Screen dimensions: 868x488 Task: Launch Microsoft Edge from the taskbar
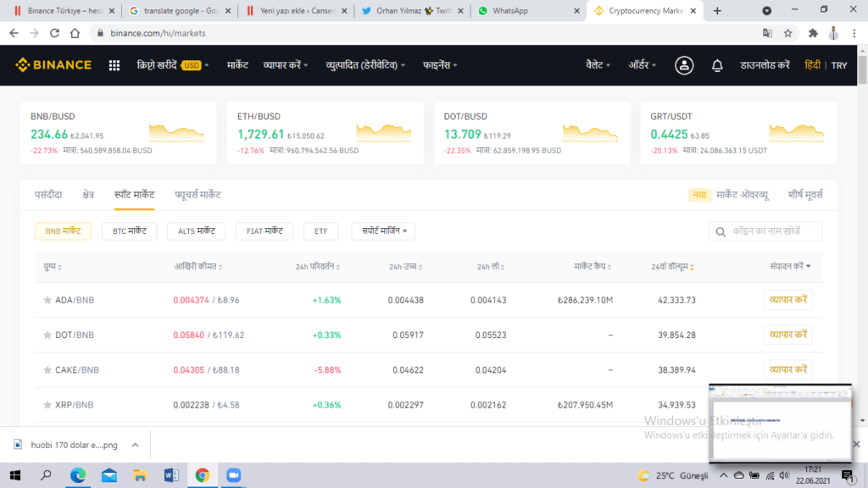point(78,475)
